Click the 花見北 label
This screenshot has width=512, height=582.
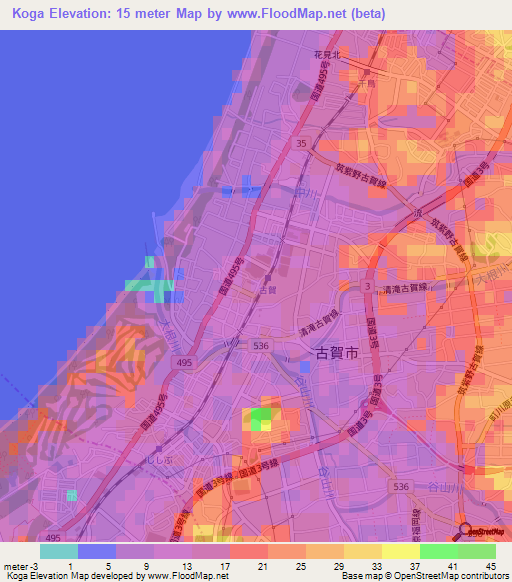pyautogui.click(x=327, y=55)
